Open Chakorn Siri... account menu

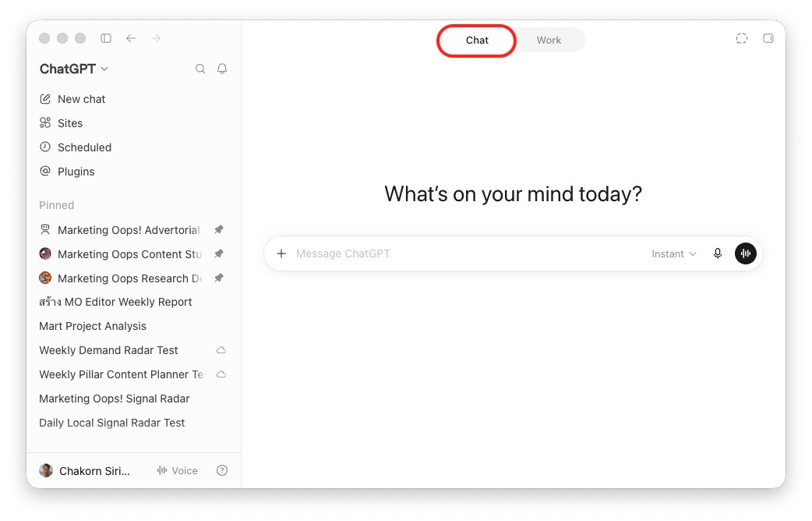[94, 471]
